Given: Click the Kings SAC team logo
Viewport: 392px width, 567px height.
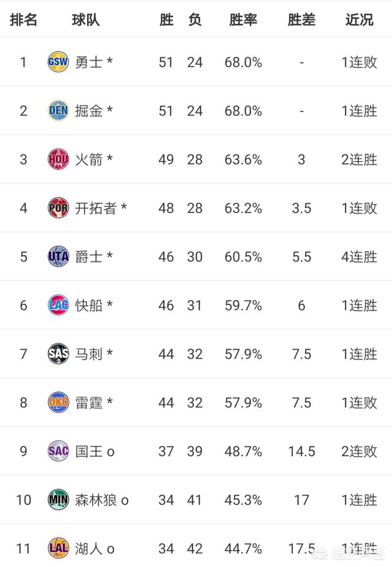Looking at the screenshot, I should coord(58,451).
